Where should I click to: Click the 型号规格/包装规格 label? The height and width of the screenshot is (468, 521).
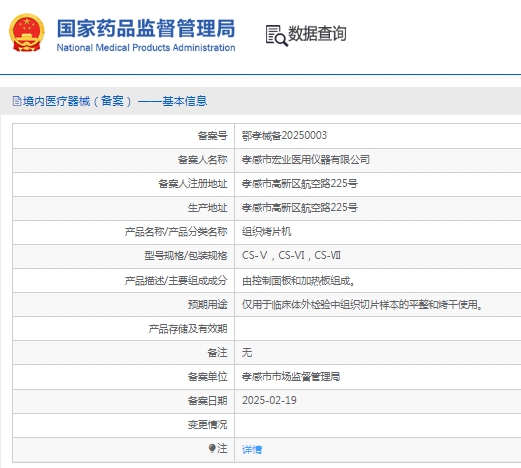pos(186,256)
